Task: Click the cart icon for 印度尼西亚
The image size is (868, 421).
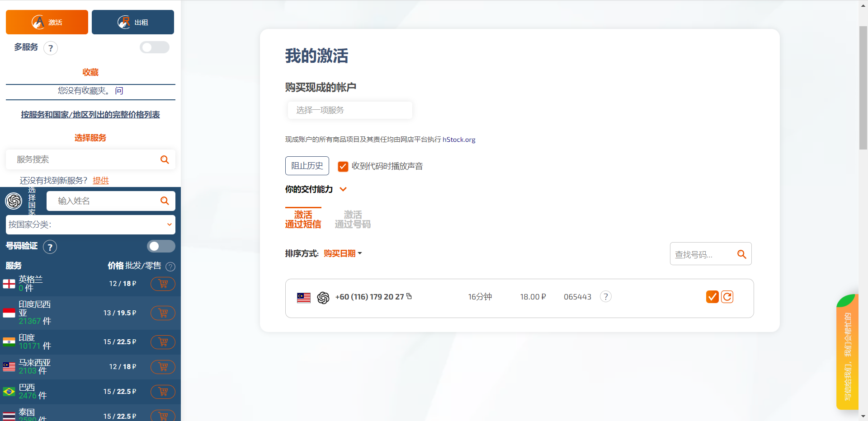Action: coord(163,313)
